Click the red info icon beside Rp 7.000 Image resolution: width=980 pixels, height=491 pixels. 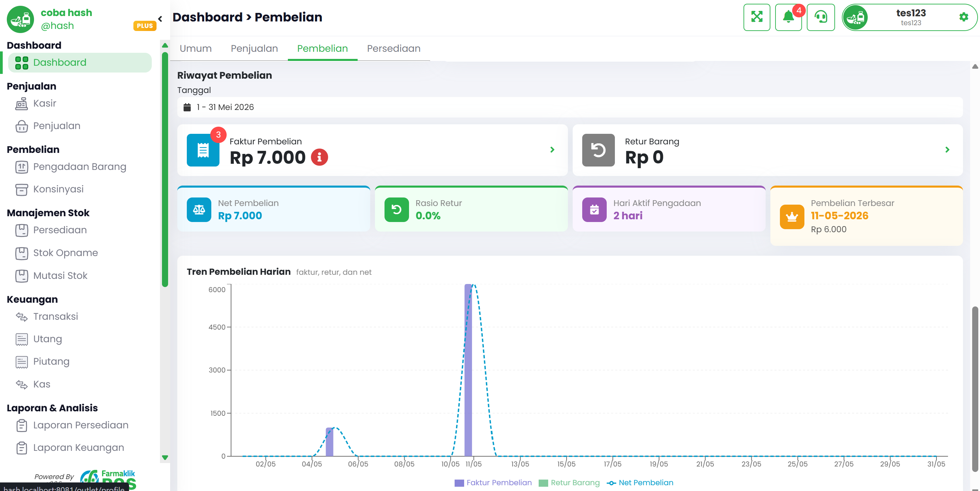point(319,157)
